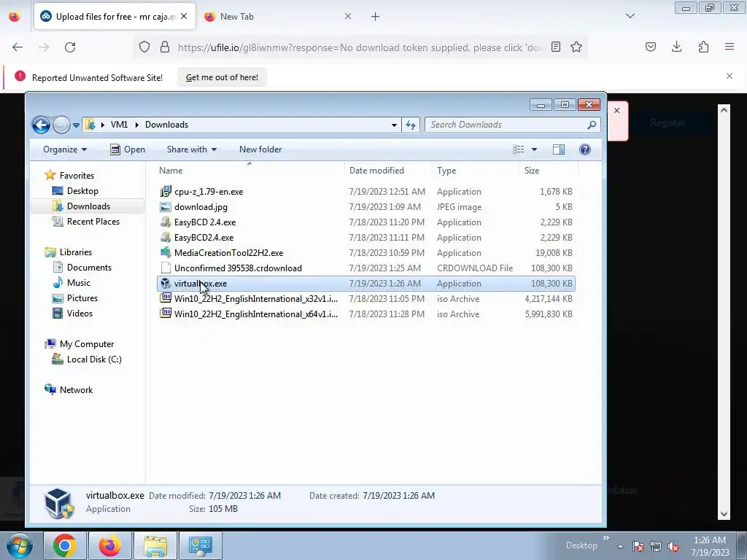The height and width of the screenshot is (560, 747).
Task: Select Unconfirmed 395538.crdownload file
Action: click(238, 268)
